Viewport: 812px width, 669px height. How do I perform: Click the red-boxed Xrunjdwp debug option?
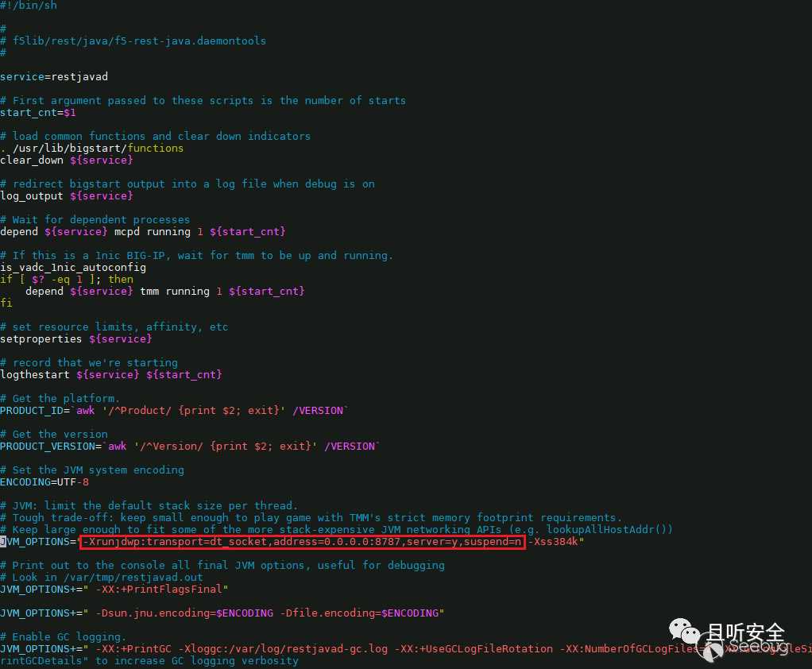tap(303, 542)
